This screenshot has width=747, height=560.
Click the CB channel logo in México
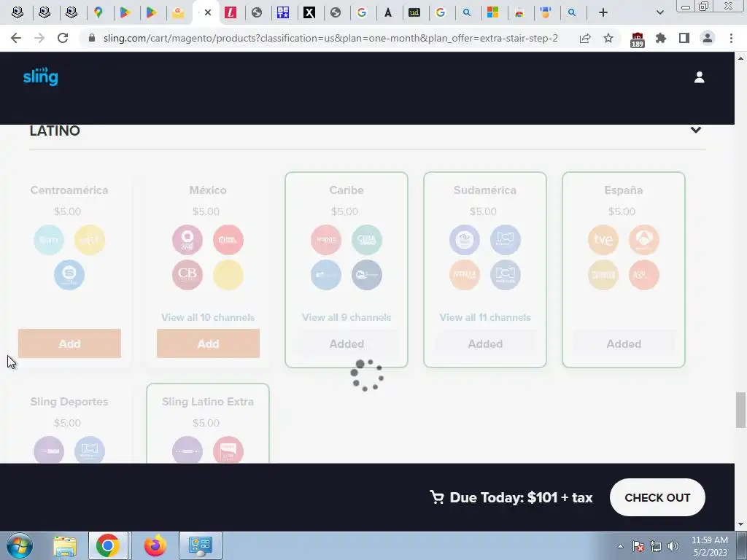(187, 275)
